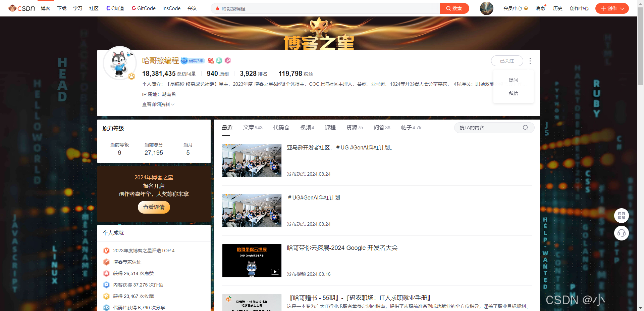
Task: Click the 下载 nav link
Action: tap(62, 8)
